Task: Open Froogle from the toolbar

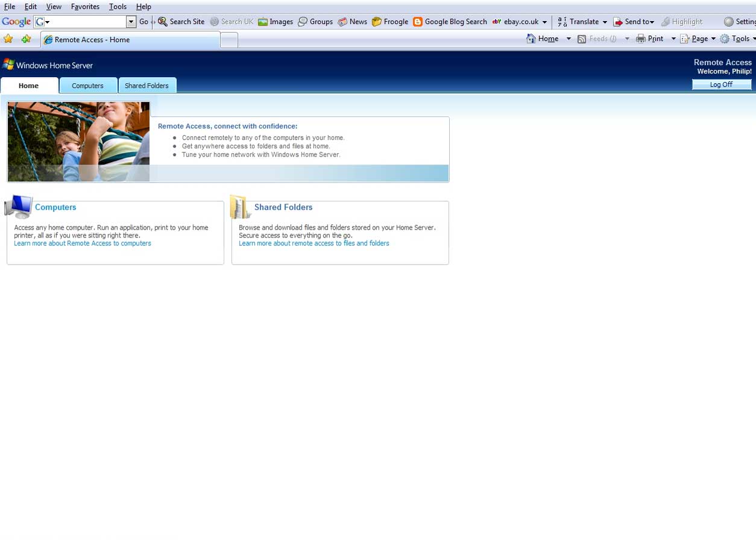Action: coord(390,22)
